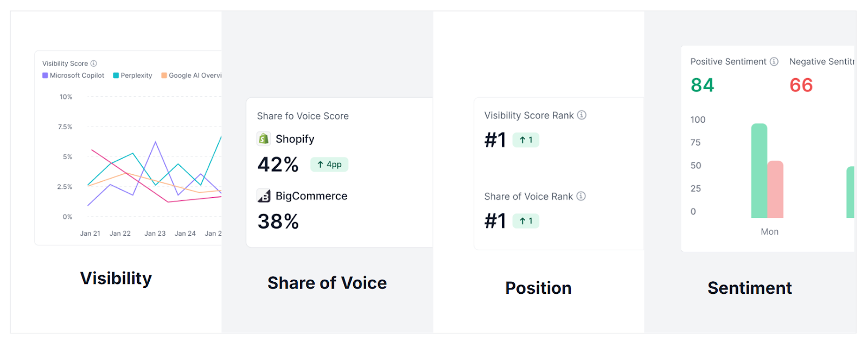The width and height of the screenshot is (868, 341).
Task: Toggle the Microsoft Copilot series in the legend
Action: 73,75
